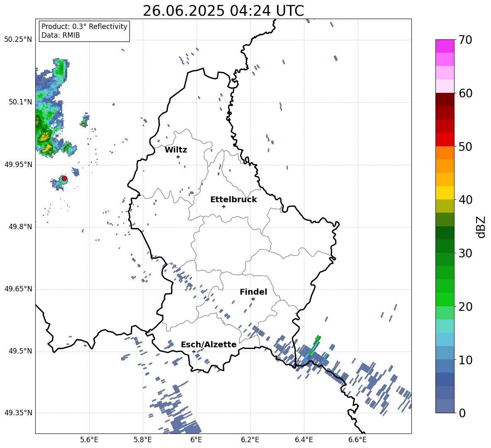Select the Esch/Alzette station label
This screenshot has height=448, width=491.
coord(209,344)
